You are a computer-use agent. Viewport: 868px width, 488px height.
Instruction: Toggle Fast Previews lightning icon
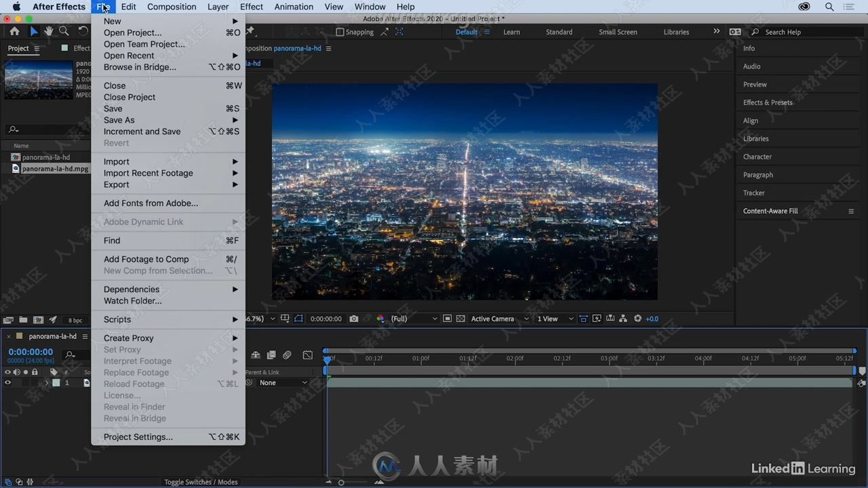(x=597, y=319)
